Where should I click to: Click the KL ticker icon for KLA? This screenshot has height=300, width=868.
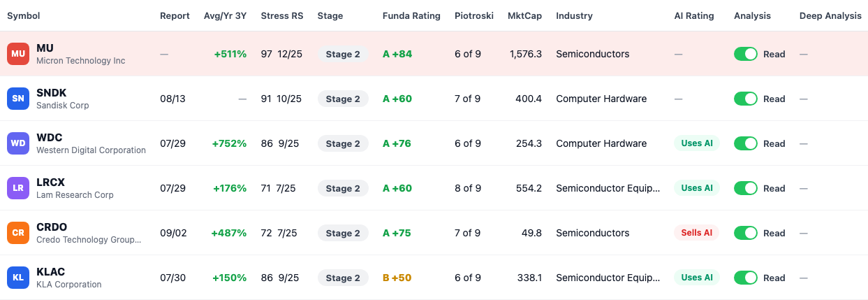18,278
